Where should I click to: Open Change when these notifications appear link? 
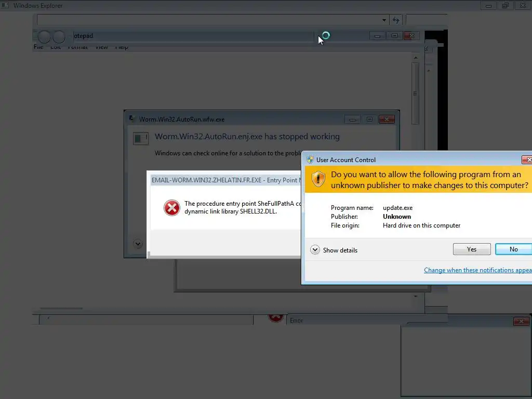tap(478, 270)
